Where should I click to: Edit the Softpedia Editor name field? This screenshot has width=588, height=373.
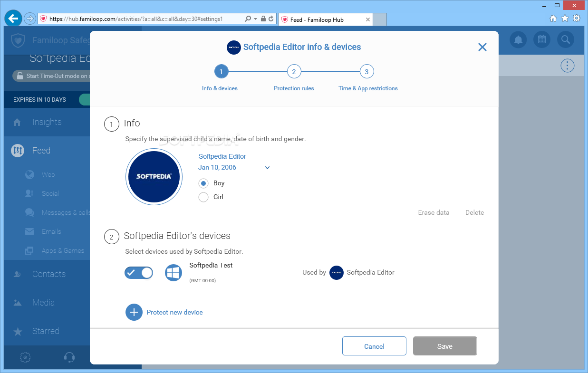pos(222,156)
